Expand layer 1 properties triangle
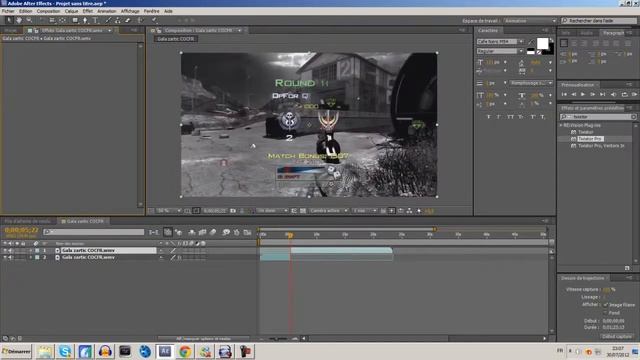 click(x=31, y=251)
